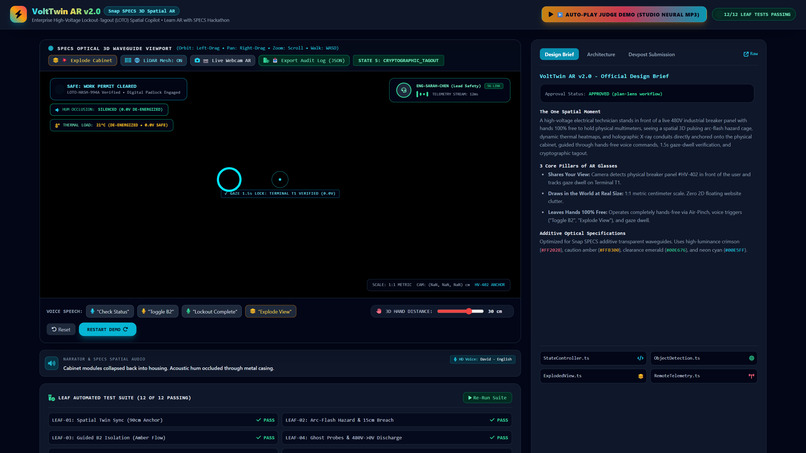Trigger "Explode View" voice command

(x=270, y=311)
